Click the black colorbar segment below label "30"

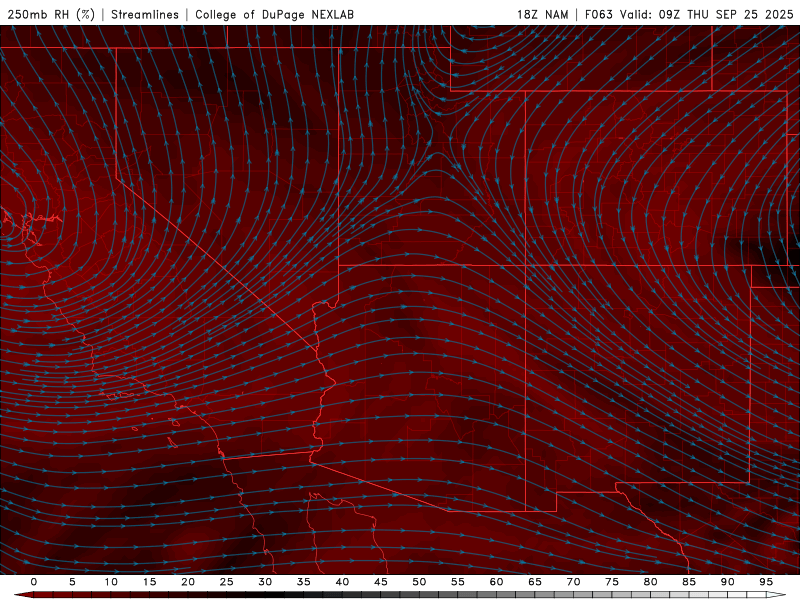(x=272, y=595)
